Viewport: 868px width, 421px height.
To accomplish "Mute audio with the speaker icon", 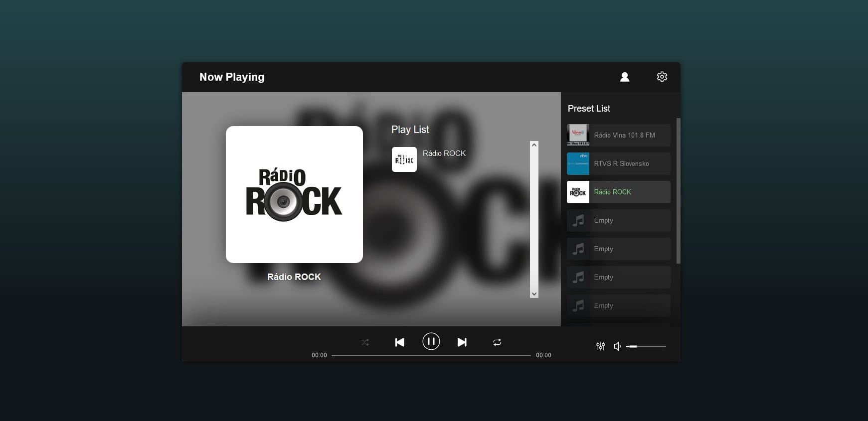I will [617, 346].
